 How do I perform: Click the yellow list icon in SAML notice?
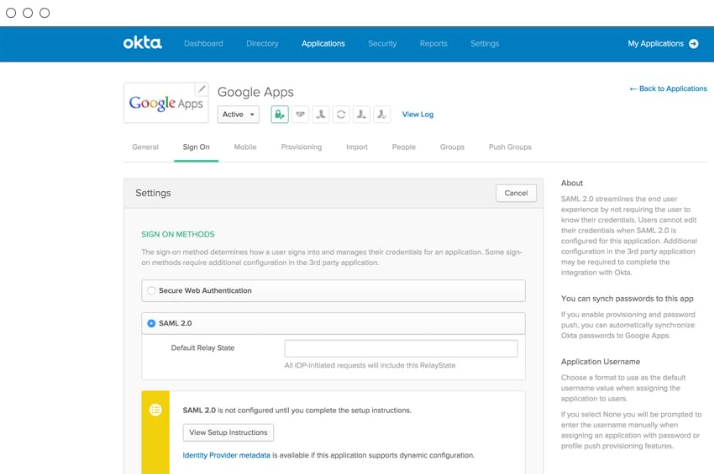pyautogui.click(x=155, y=410)
